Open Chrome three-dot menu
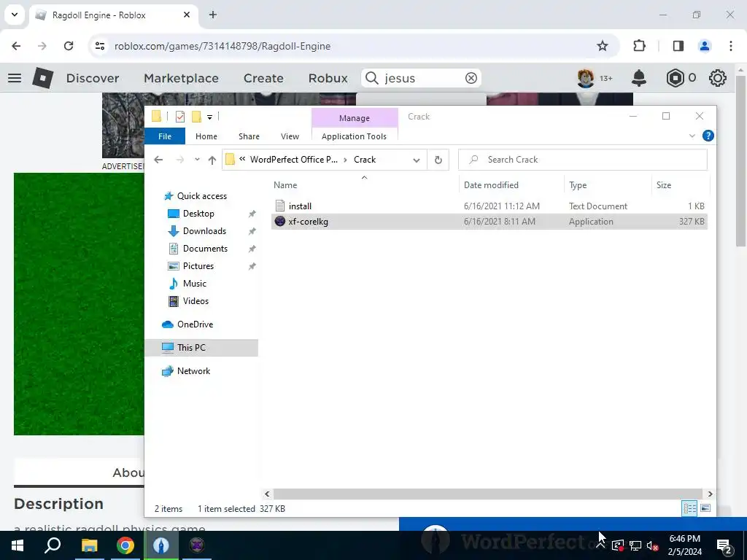Viewport: 747px width, 560px height. [731, 46]
